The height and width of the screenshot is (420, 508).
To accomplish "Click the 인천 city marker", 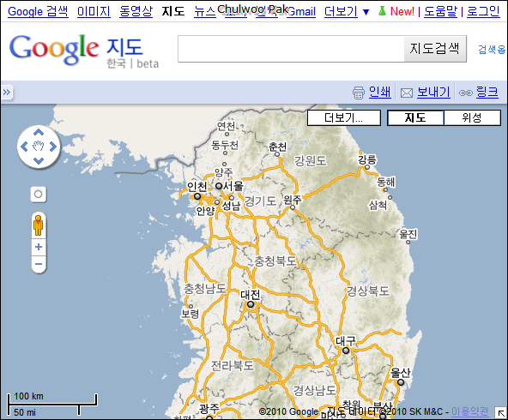I will pos(197,196).
